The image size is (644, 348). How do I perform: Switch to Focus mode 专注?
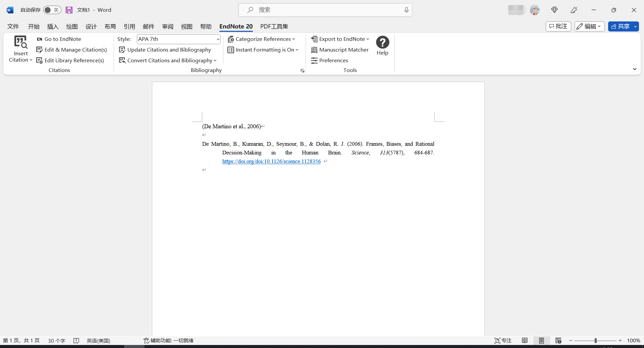click(x=503, y=341)
